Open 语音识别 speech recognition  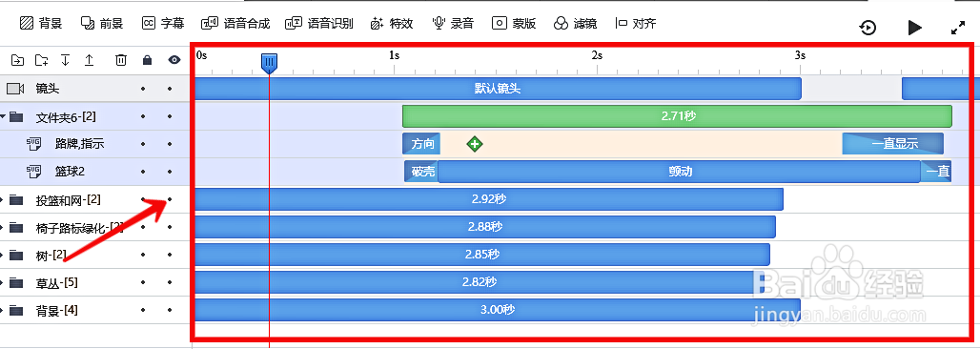[x=319, y=24]
